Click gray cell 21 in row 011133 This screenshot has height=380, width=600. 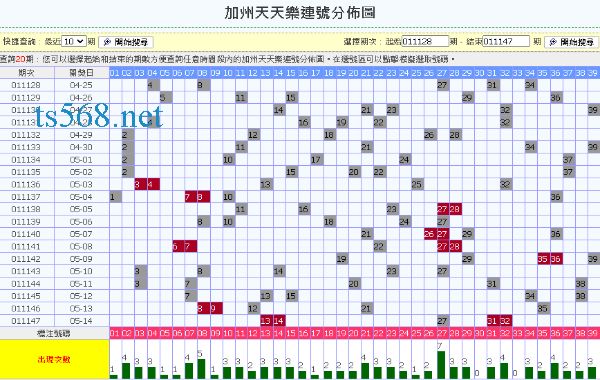click(367, 147)
